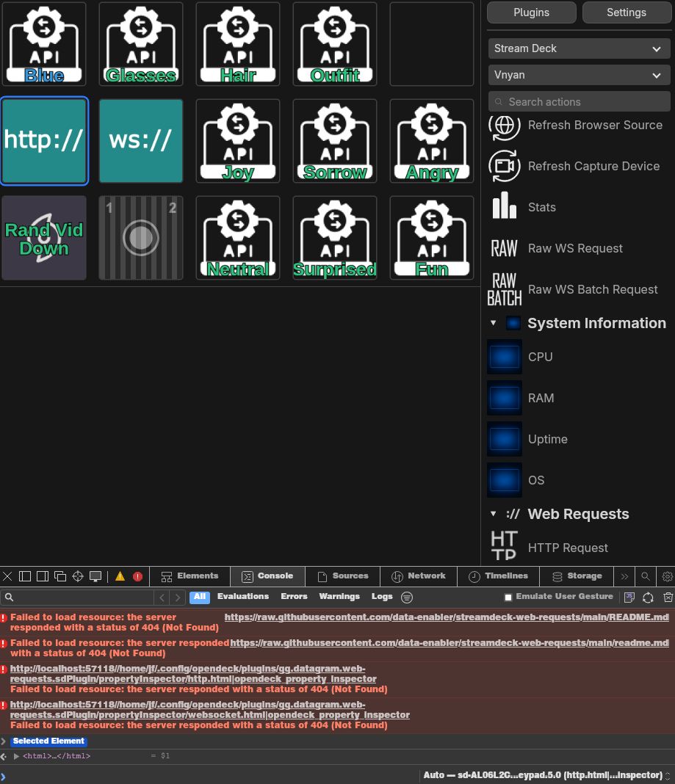675x784 pixels.
Task: Open the Plugins button
Action: pyautogui.click(x=531, y=12)
